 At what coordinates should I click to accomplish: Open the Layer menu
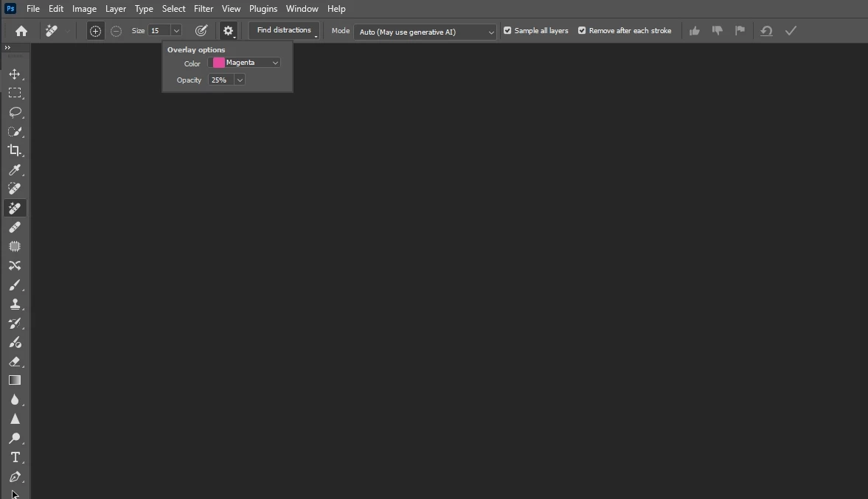point(116,9)
